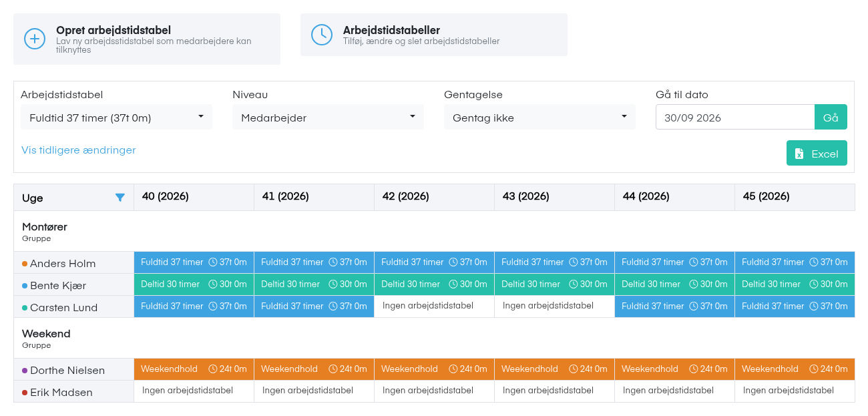Click the week 40 (2026) column header

194,197
